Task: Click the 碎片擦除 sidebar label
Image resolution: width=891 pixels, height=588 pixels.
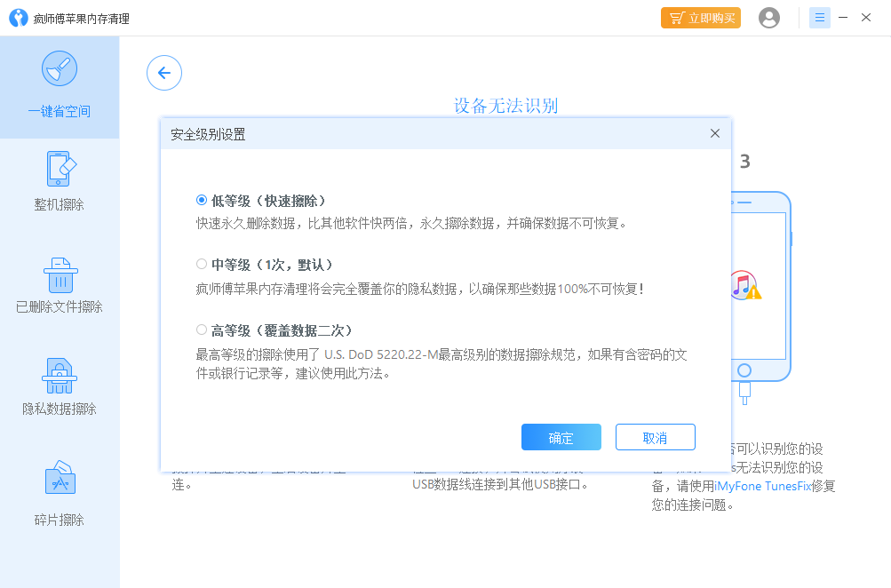Action: [60, 520]
